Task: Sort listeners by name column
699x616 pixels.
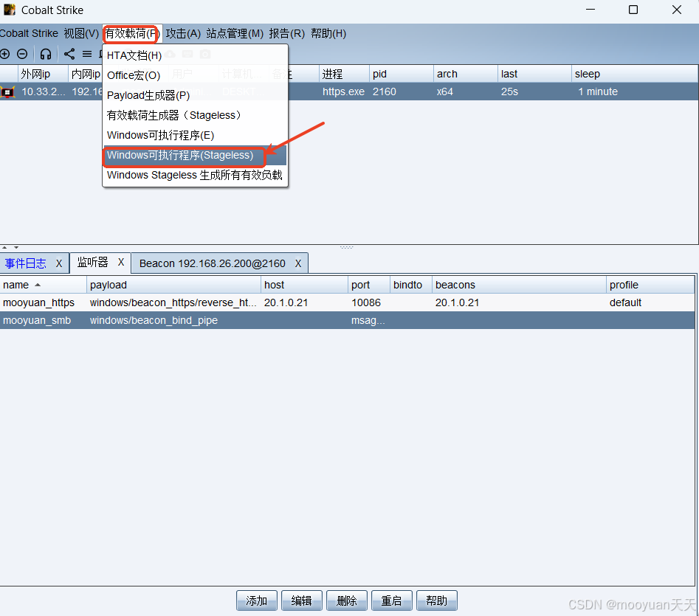Action: 44,285
